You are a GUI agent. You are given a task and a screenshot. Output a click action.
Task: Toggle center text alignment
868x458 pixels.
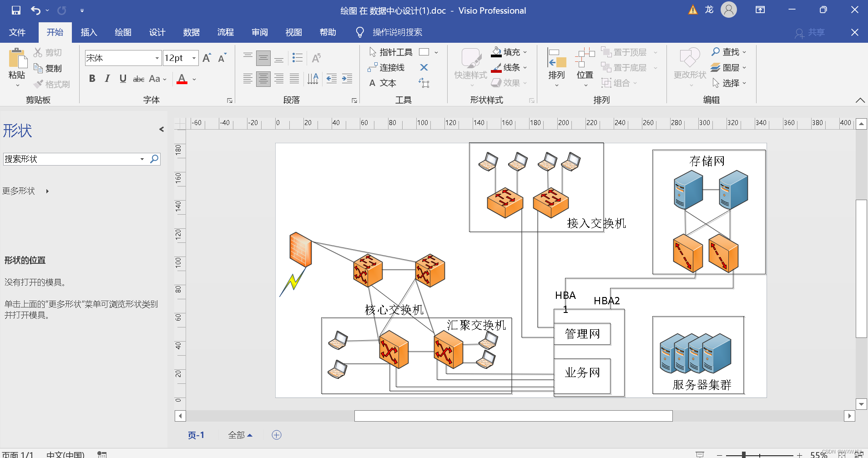(x=263, y=79)
